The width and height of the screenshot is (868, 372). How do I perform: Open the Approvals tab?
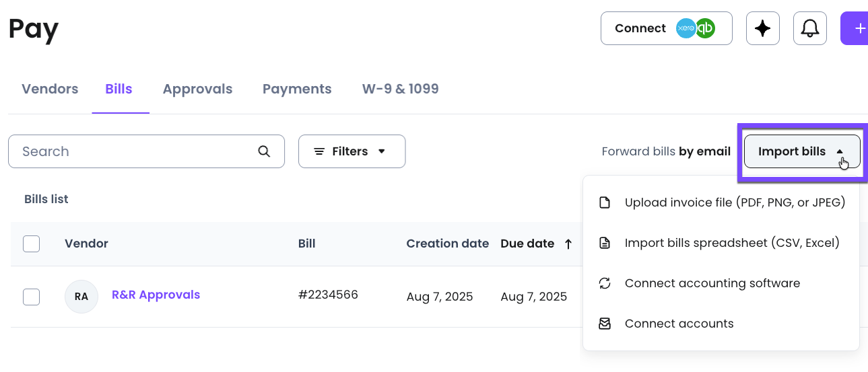point(197,89)
